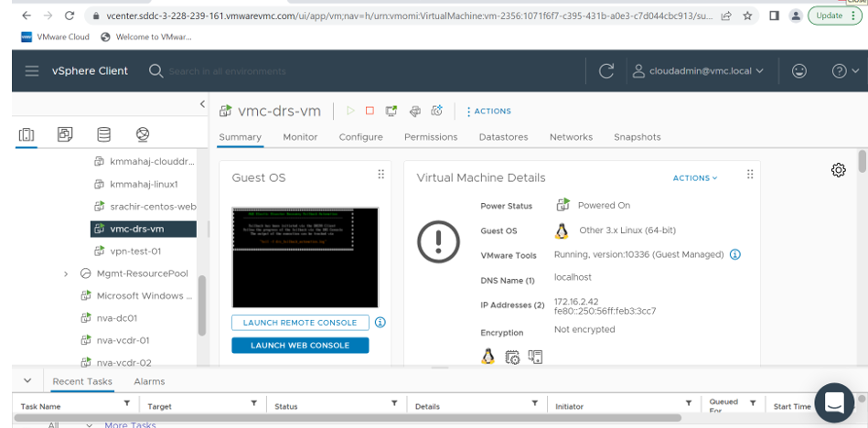Filter the Target column
The width and height of the screenshot is (868, 428).
tap(254, 403)
